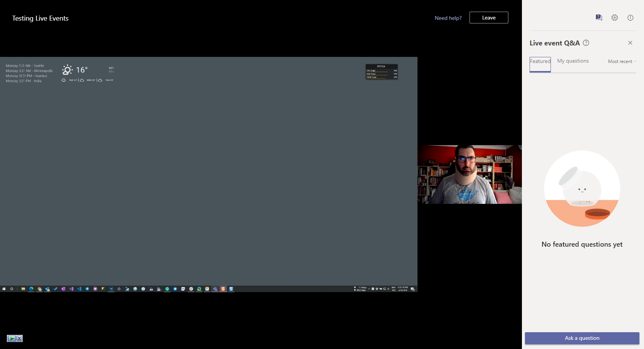
Task: Select the presenter webcam video
Action: pyautogui.click(x=470, y=174)
